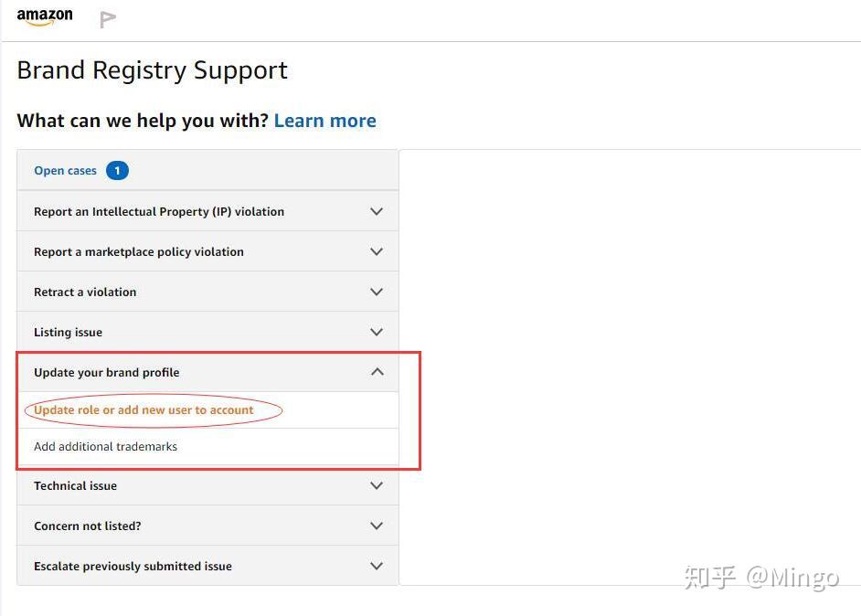Click the Amazon logo
This screenshot has width=861, height=616.
point(44,16)
